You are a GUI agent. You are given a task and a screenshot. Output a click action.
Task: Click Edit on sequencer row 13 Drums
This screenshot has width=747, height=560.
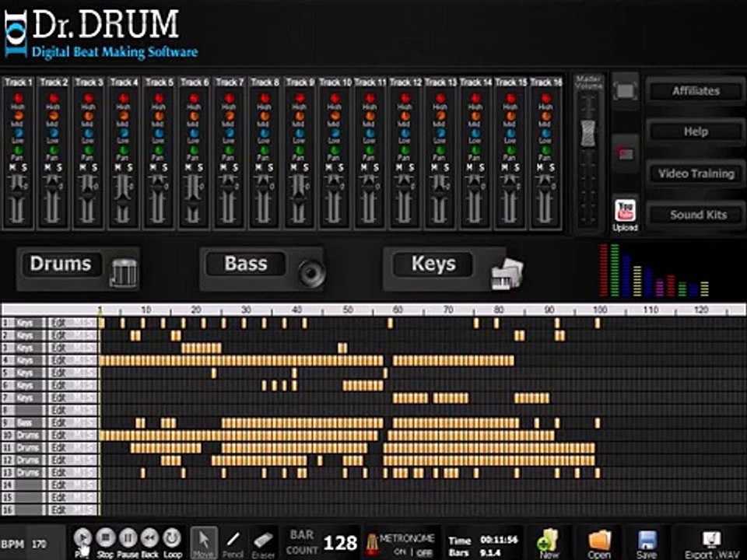[x=59, y=472]
